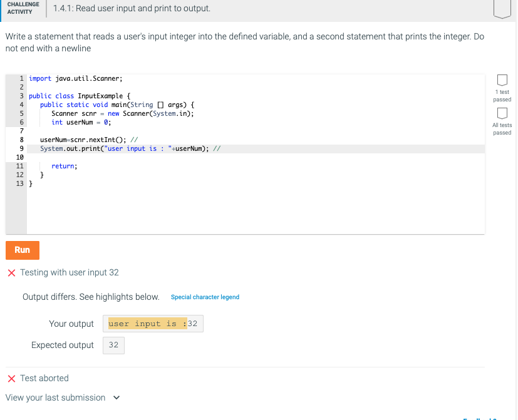Image resolution: width=518 pixels, height=420 pixels.
Task: Click the red X beside "Test aborted"
Action: [x=11, y=378]
